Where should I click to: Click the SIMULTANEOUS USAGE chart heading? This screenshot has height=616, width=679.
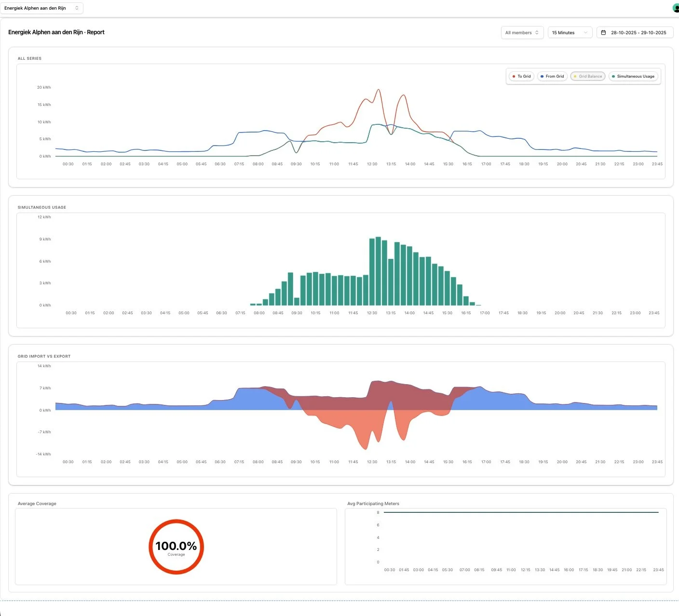[x=42, y=207]
